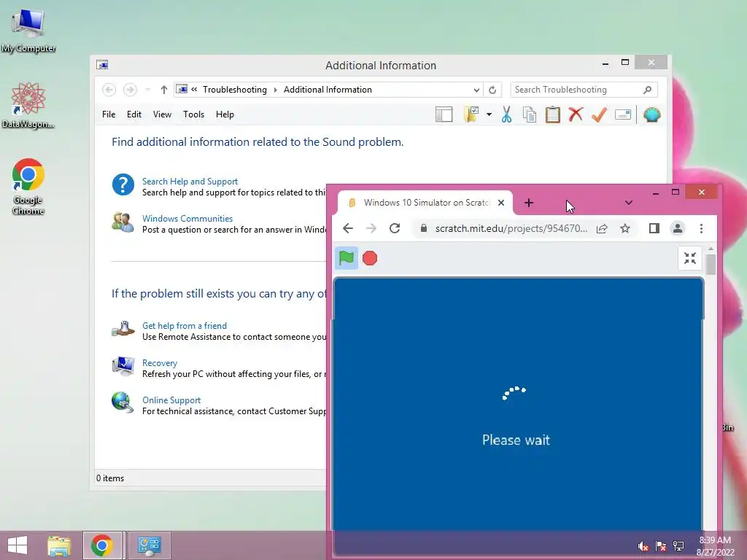
Task: Click the Chrome address bar URL
Action: coord(511,228)
